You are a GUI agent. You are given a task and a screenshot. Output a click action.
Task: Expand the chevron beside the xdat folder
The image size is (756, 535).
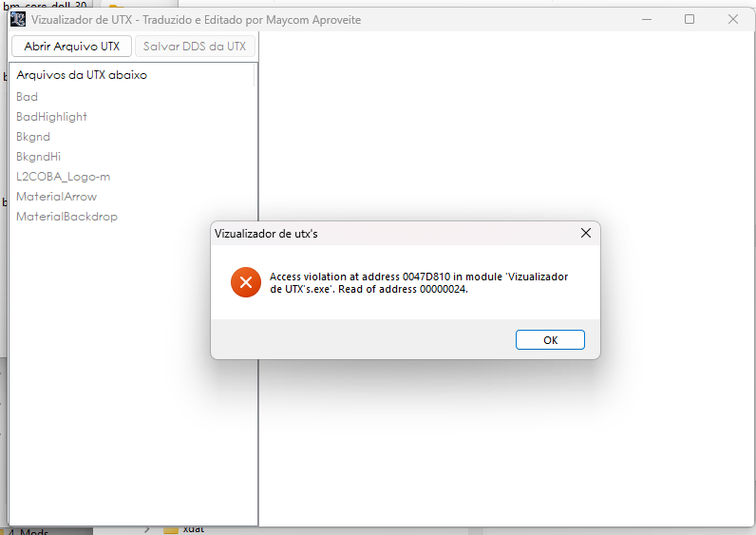click(146, 529)
